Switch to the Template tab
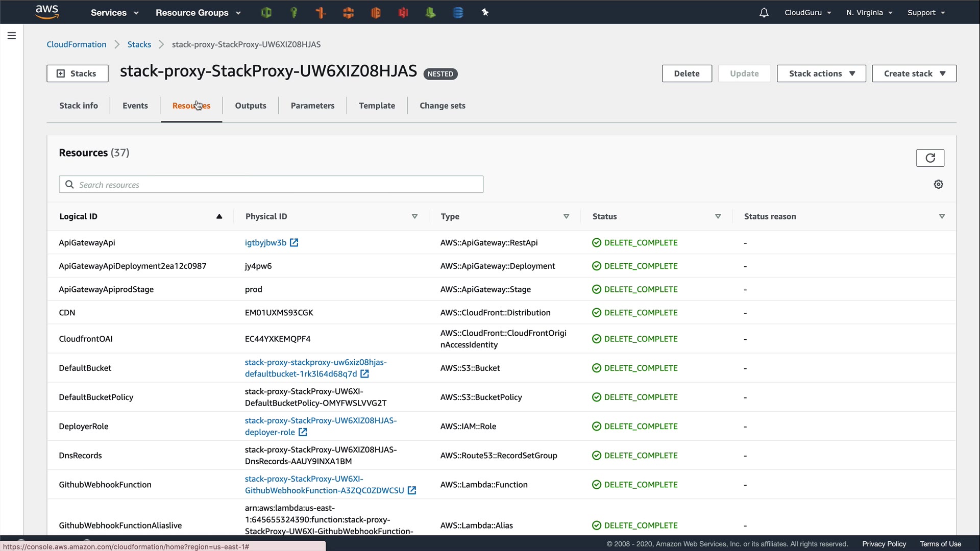 (377, 106)
